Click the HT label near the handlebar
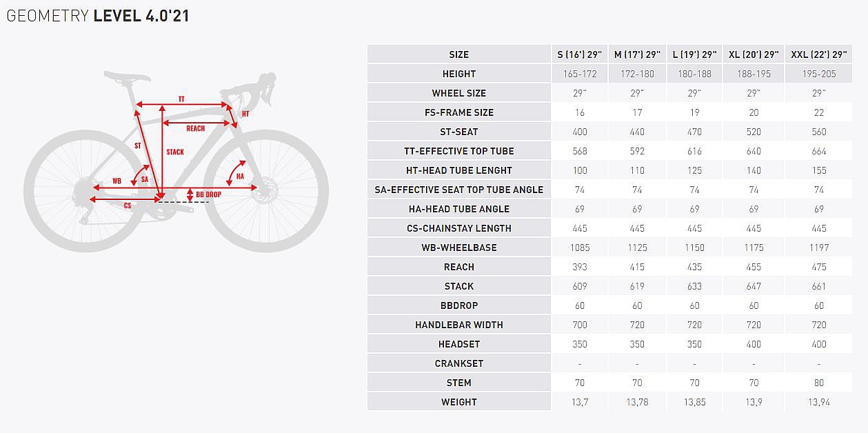 [245, 114]
